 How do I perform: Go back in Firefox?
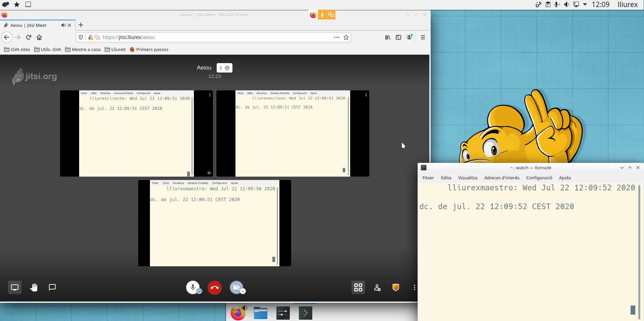click(x=7, y=37)
